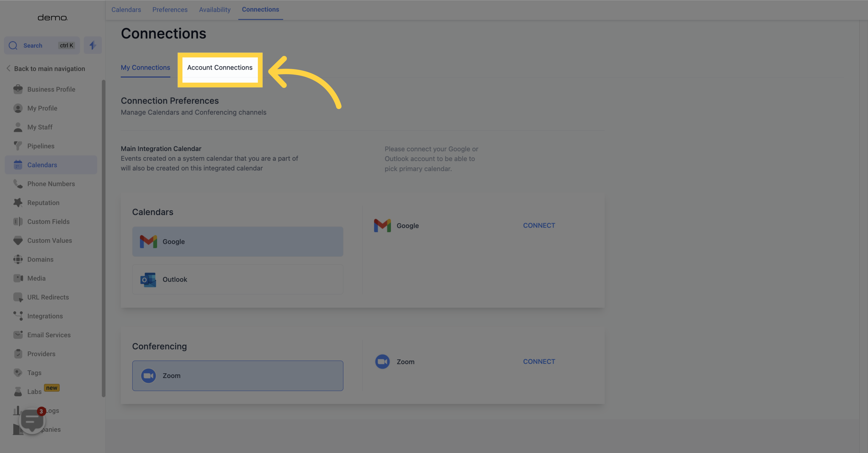868x453 pixels.
Task: Click the Reputation icon in sidebar
Action: 18,202
